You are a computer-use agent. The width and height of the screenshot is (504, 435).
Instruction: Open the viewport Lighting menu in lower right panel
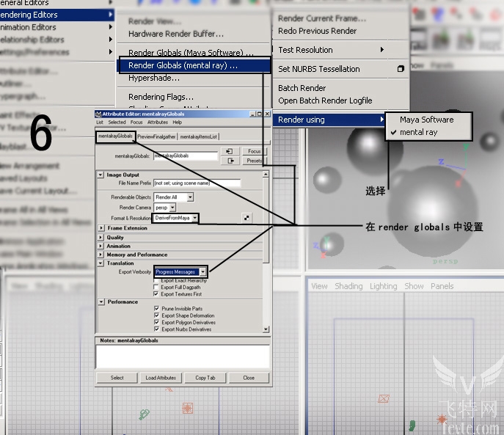383,286
